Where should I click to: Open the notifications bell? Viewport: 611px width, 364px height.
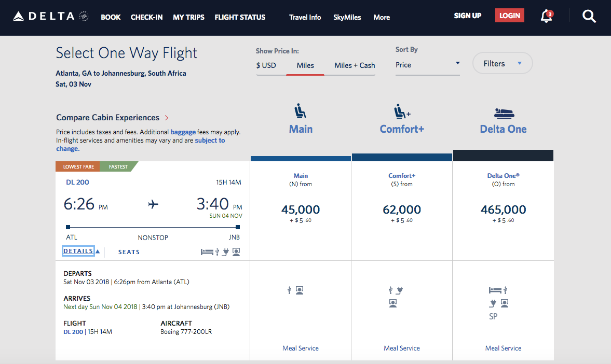pos(546,17)
